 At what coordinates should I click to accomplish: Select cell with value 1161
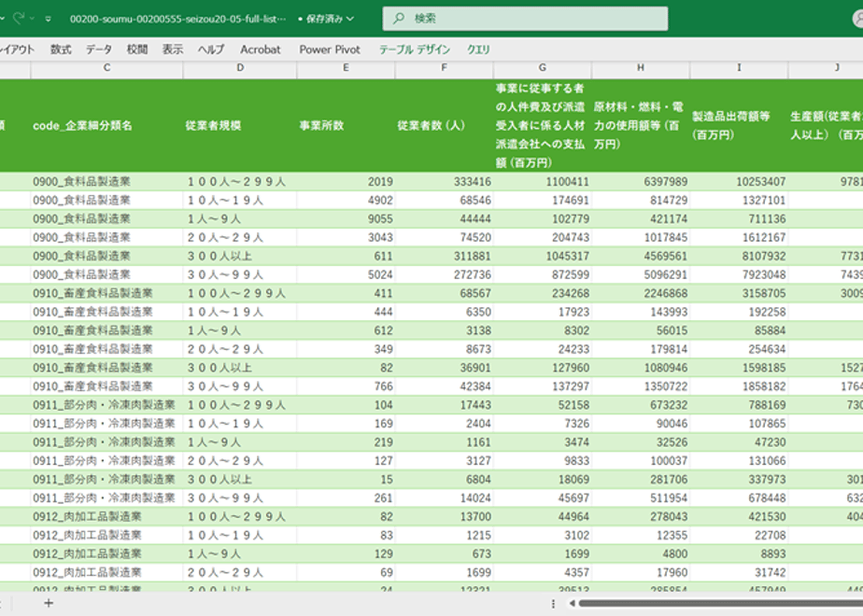pos(445,442)
